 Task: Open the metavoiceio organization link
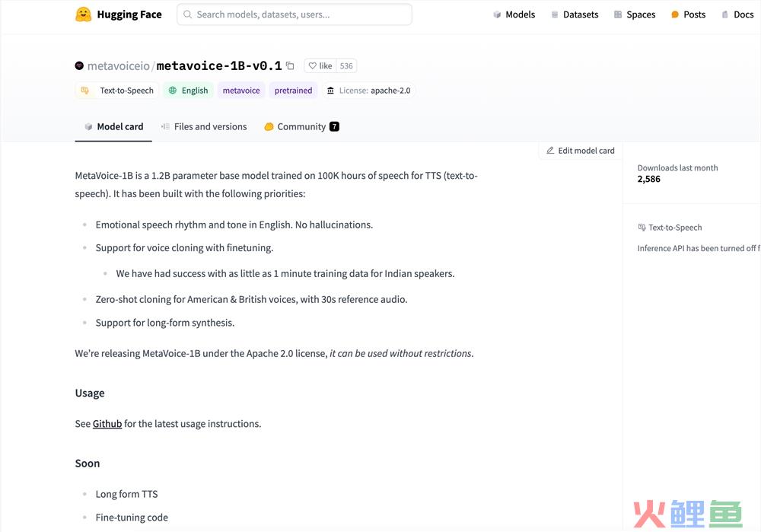(119, 66)
